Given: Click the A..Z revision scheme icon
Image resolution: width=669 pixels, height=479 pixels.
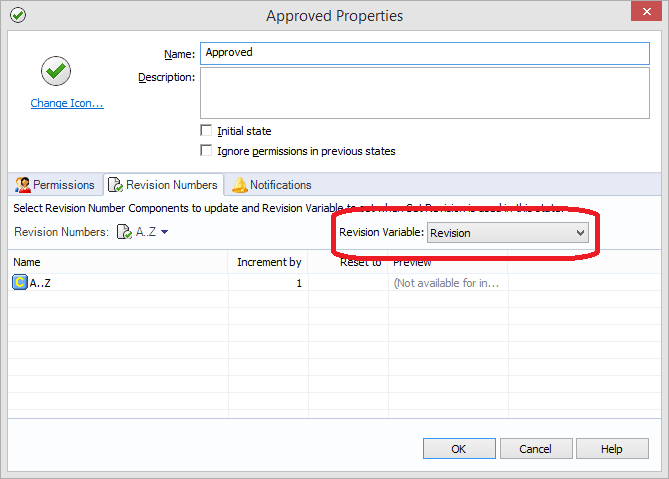Looking at the screenshot, I should (124, 233).
